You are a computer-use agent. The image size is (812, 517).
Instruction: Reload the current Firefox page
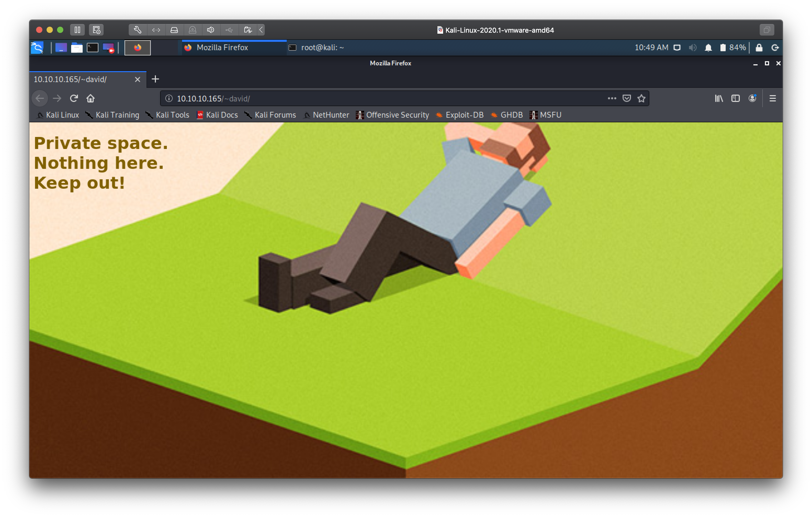[74, 99]
